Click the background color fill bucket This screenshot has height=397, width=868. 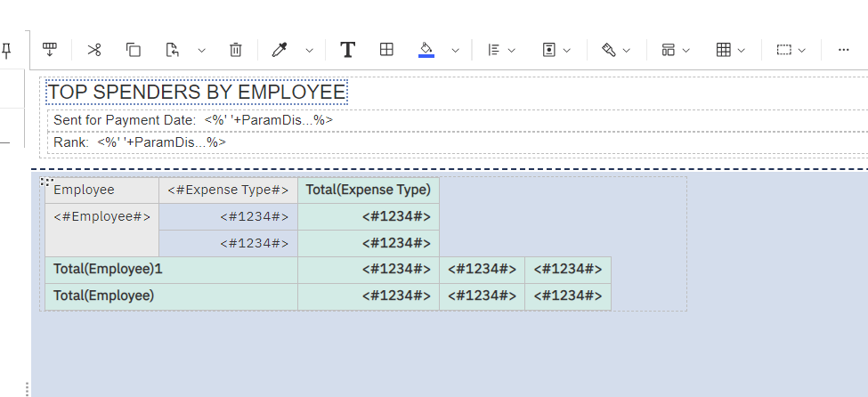(426, 50)
